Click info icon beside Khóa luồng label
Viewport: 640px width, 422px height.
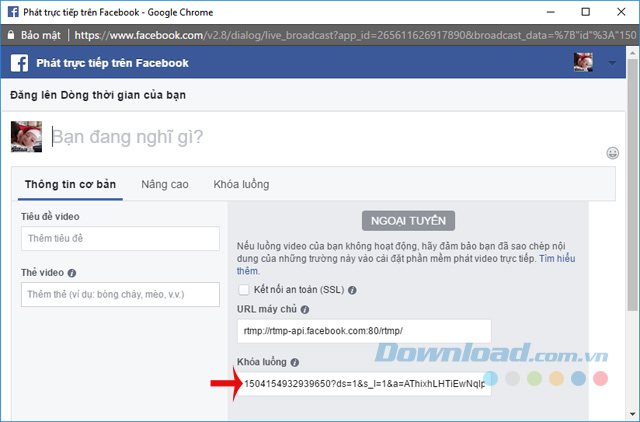[295, 362]
